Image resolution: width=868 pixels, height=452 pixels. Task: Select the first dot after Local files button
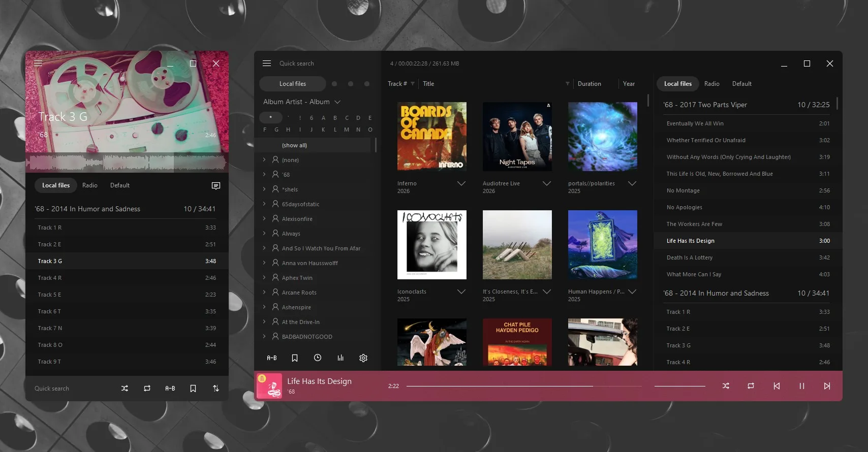pos(334,84)
